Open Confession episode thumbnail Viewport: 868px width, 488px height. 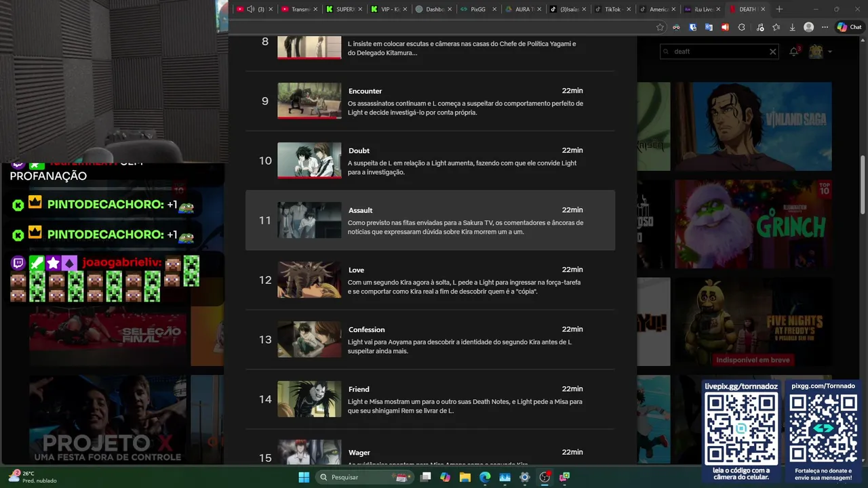pos(309,340)
